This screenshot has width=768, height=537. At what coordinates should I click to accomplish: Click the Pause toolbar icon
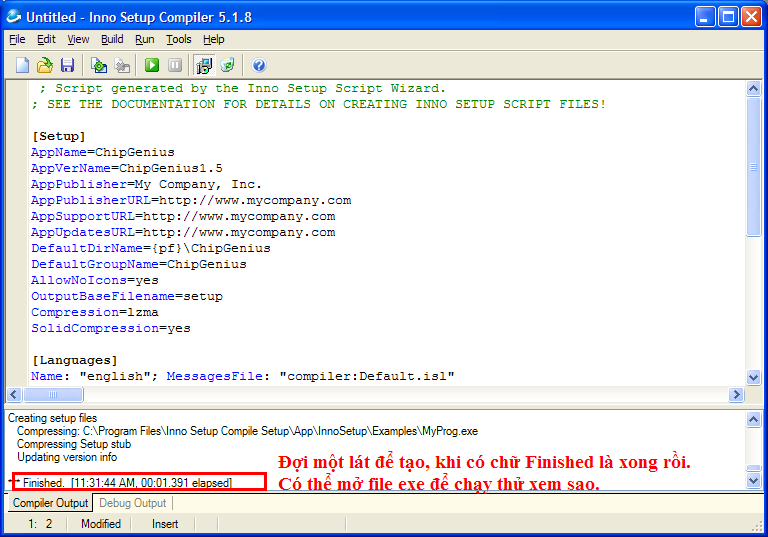tap(175, 65)
